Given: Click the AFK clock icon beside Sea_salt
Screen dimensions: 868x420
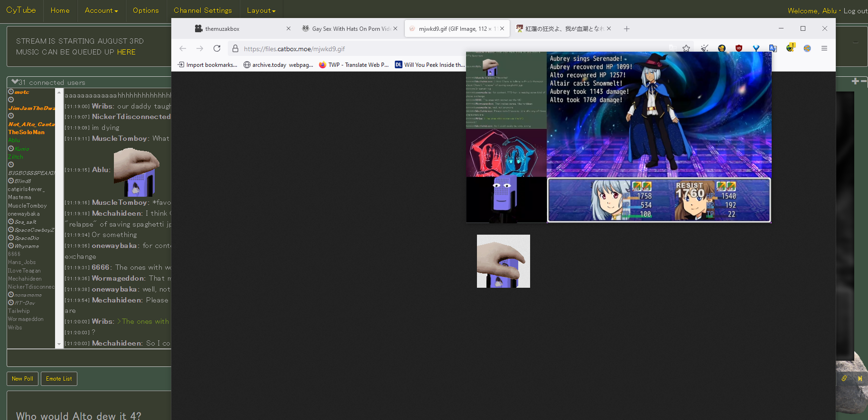Looking at the screenshot, I should coord(11,221).
